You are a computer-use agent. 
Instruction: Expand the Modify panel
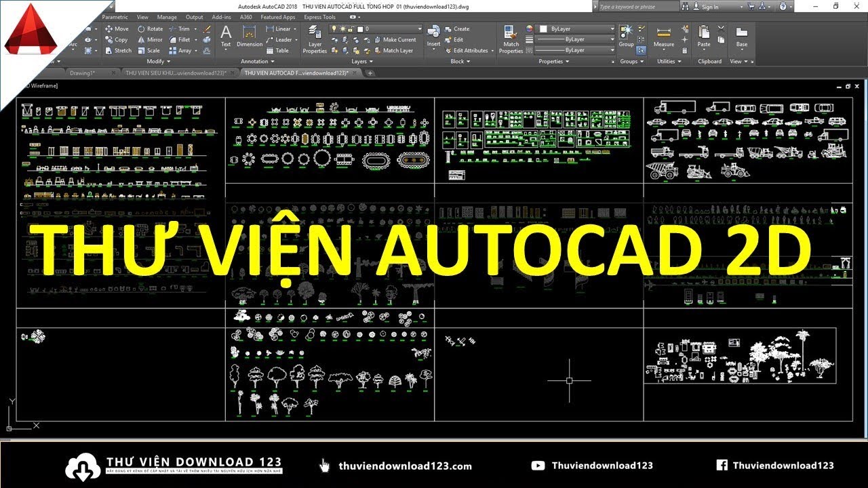(158, 61)
